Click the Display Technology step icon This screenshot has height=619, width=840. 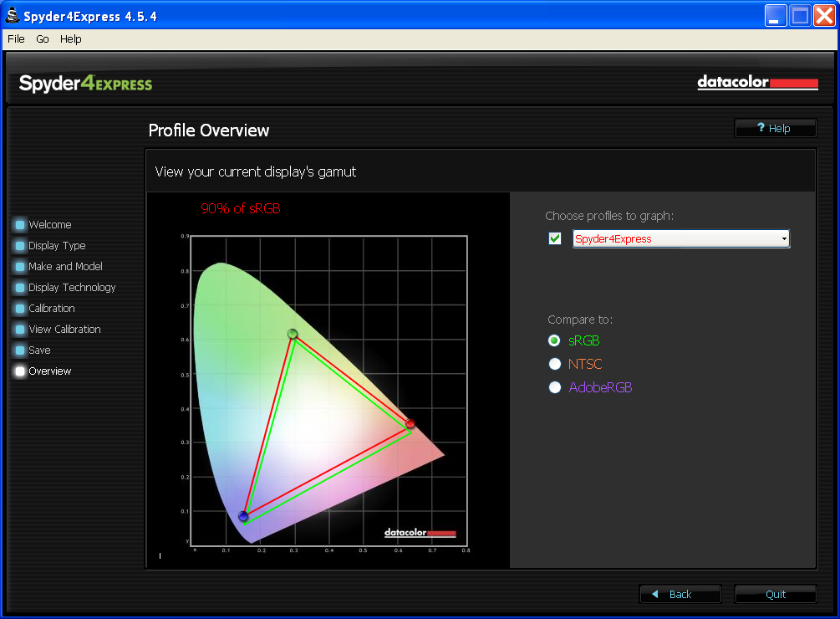click(x=20, y=288)
